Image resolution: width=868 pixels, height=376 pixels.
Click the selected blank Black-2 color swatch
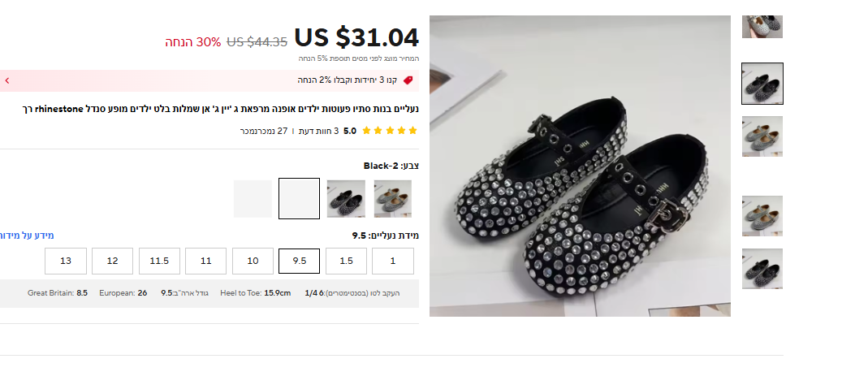coord(299,199)
